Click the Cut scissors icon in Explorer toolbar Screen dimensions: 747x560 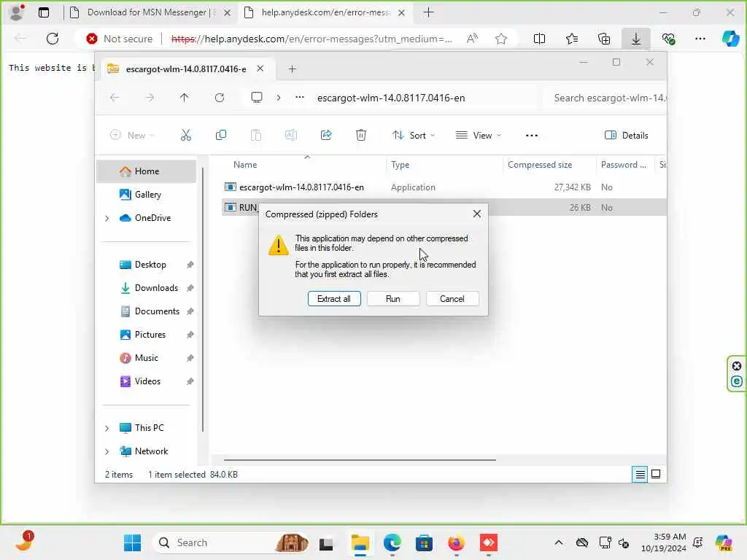click(186, 135)
